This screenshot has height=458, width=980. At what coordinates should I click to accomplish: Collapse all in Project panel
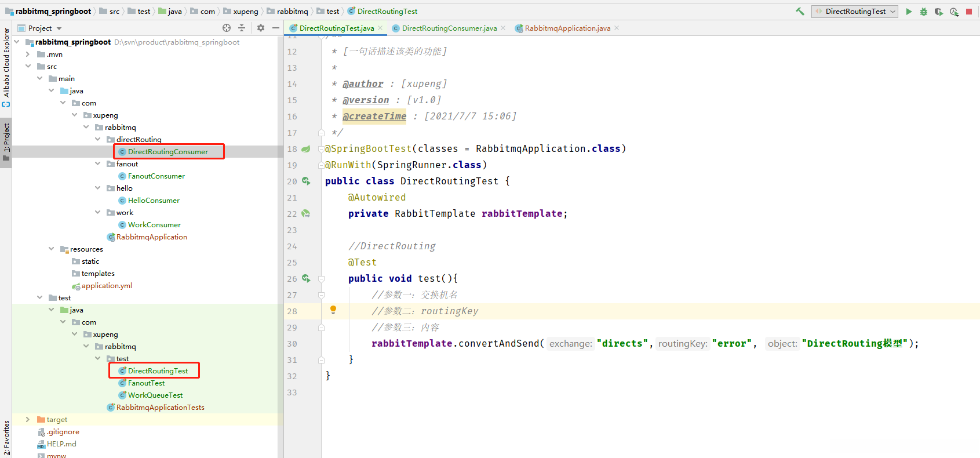[x=242, y=28]
